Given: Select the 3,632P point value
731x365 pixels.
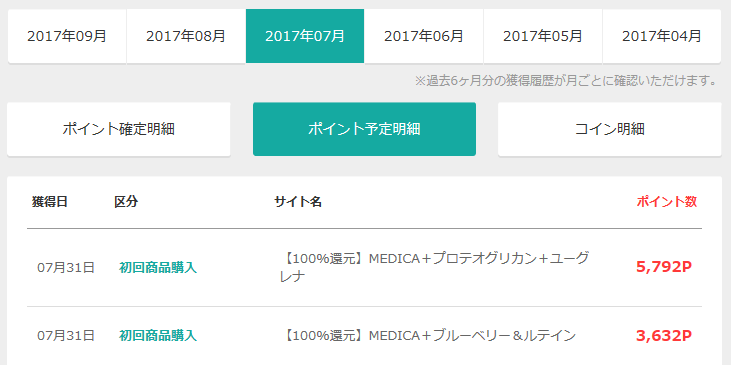Looking at the screenshot, I should pos(664,335).
